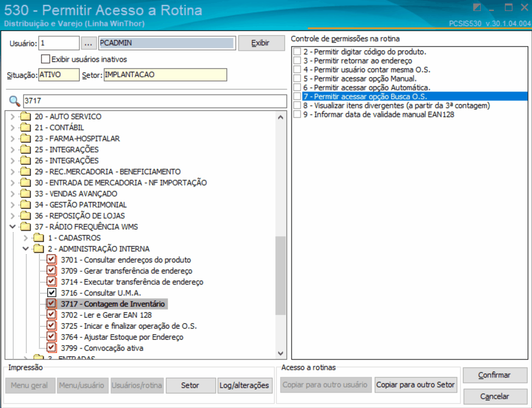This screenshot has height=408, width=532.
Task: Expand the 21 - CONTÁBIL node
Action: click(x=12, y=128)
